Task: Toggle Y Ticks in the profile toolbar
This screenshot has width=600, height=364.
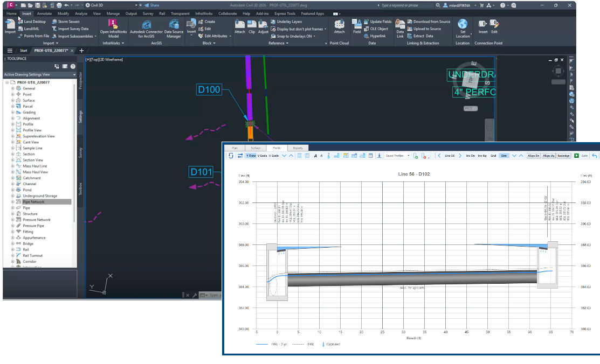Action: (251, 156)
